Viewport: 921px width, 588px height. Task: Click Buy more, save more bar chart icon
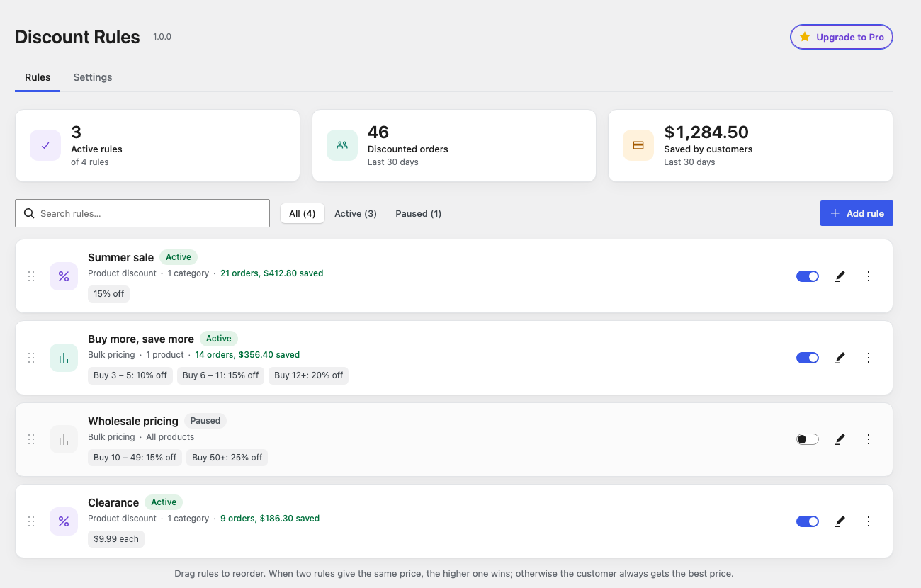pyautogui.click(x=64, y=358)
